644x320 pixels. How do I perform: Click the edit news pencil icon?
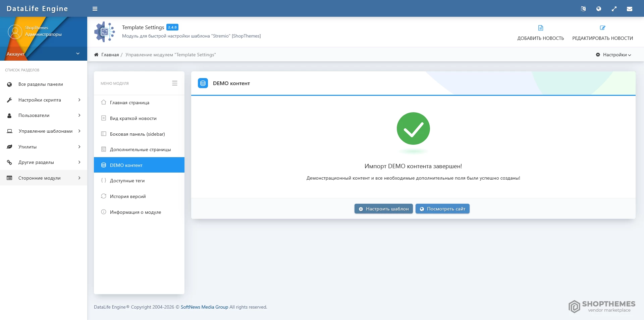pyautogui.click(x=602, y=28)
